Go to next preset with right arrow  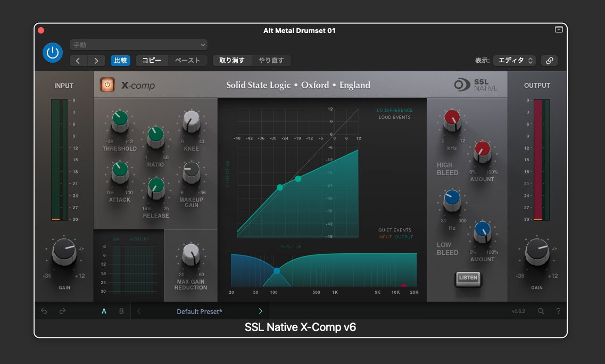coord(96,61)
